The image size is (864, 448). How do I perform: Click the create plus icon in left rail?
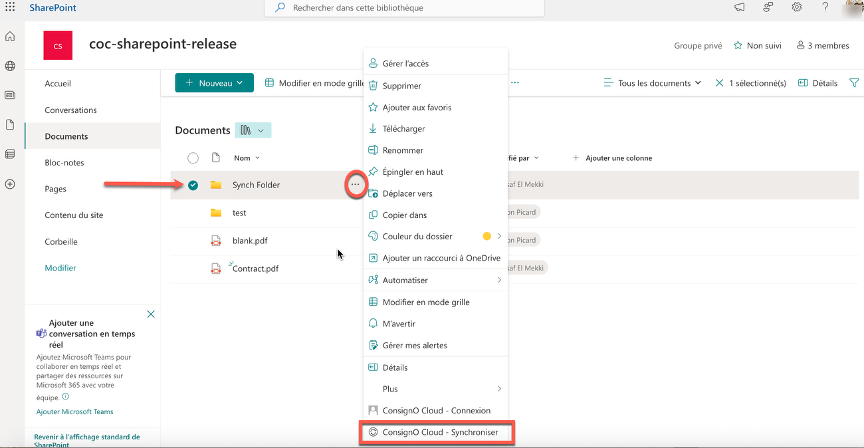point(10,184)
